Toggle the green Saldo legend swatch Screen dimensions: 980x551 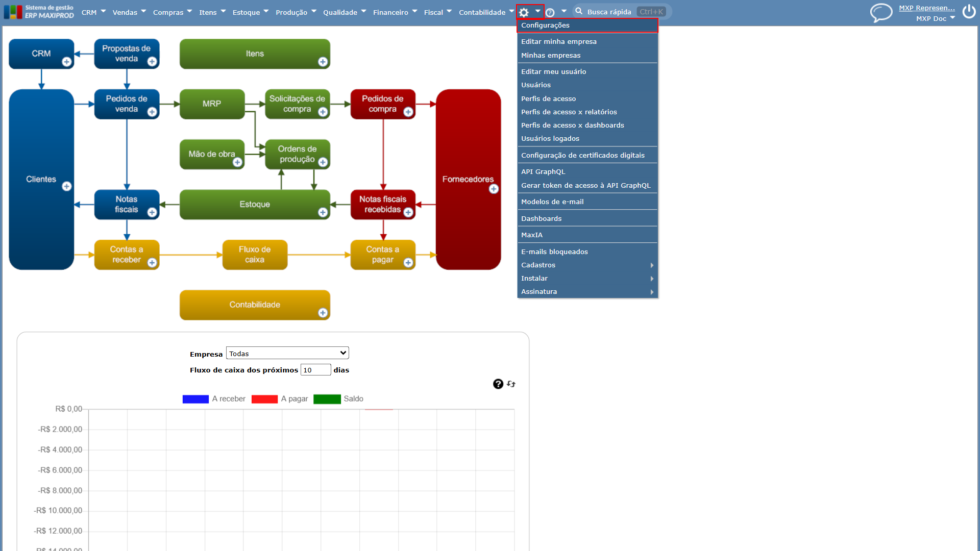coord(327,399)
